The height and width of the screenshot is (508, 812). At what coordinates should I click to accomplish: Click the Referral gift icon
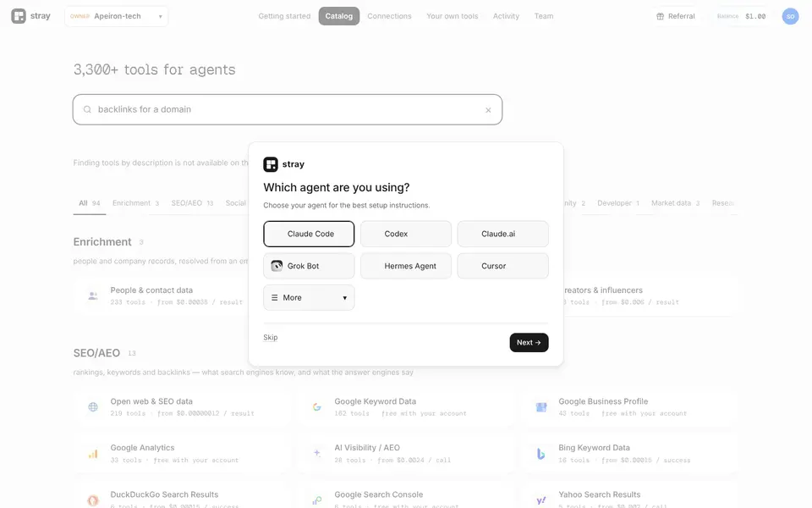661,16
